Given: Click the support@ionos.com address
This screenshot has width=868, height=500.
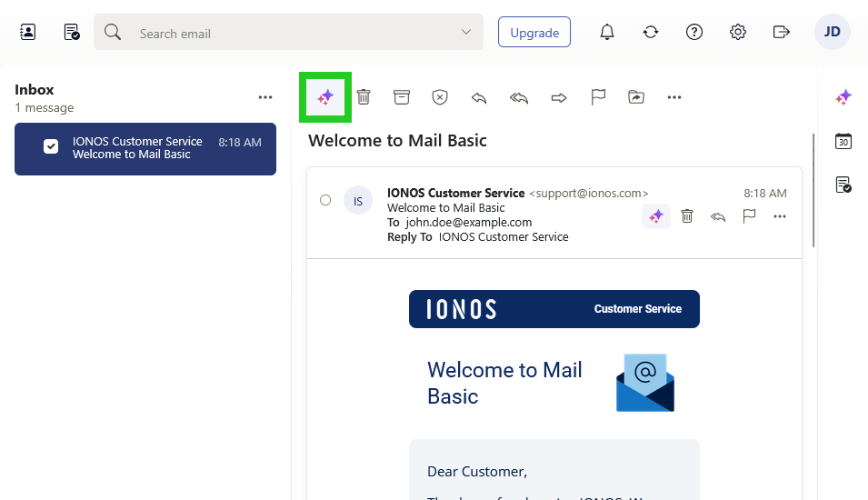Looking at the screenshot, I should pos(588,194).
